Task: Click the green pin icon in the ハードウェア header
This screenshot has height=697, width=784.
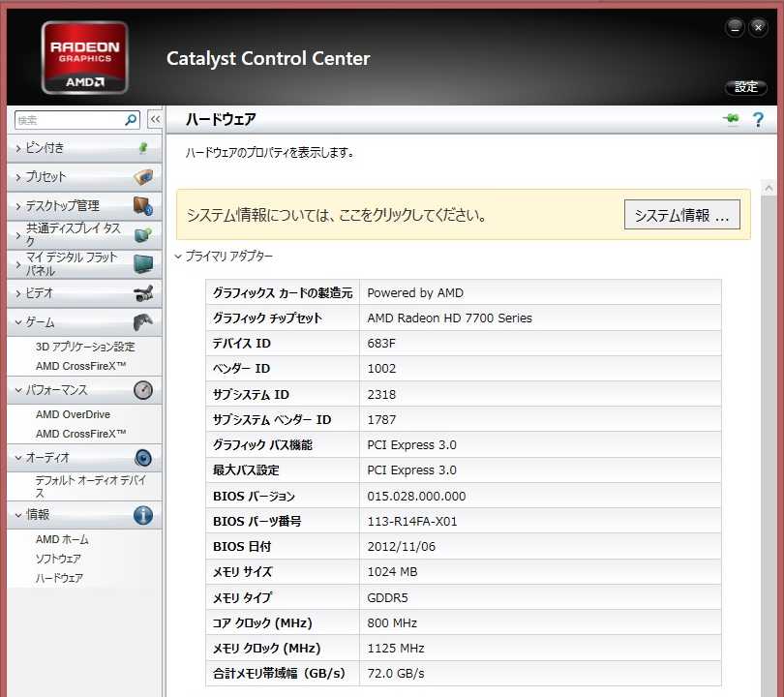Action: coord(731,119)
